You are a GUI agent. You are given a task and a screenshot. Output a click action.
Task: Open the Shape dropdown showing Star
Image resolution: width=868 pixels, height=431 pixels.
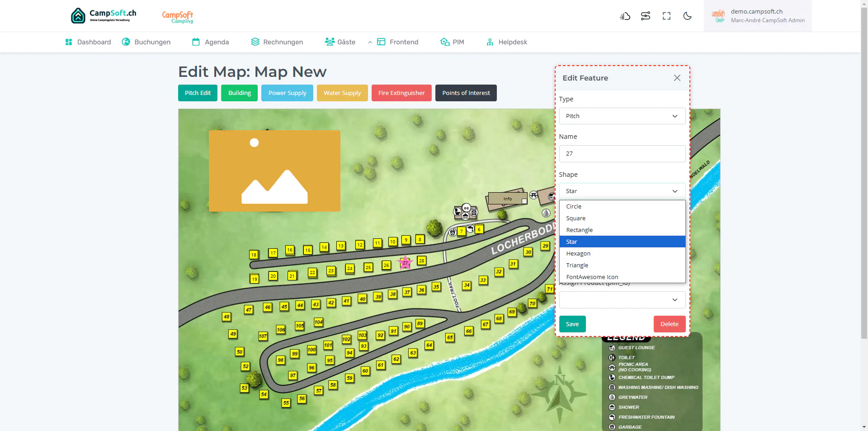click(x=622, y=191)
